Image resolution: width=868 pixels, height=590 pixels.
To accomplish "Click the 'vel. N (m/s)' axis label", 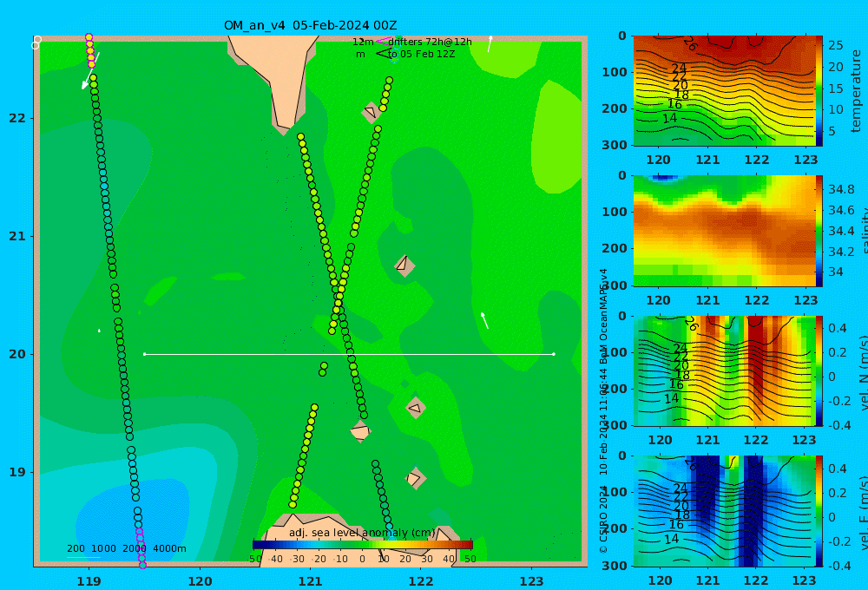I will click(x=863, y=372).
